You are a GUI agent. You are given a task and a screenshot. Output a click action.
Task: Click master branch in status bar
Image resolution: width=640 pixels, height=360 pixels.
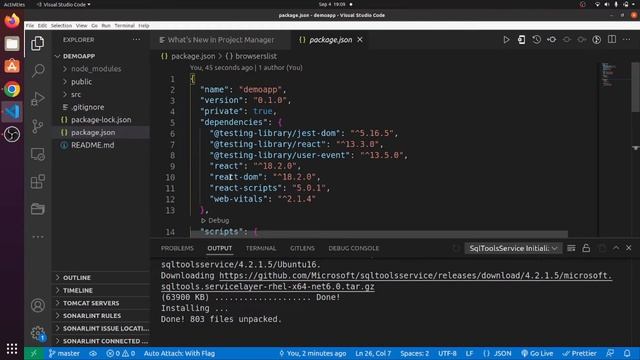(64, 353)
